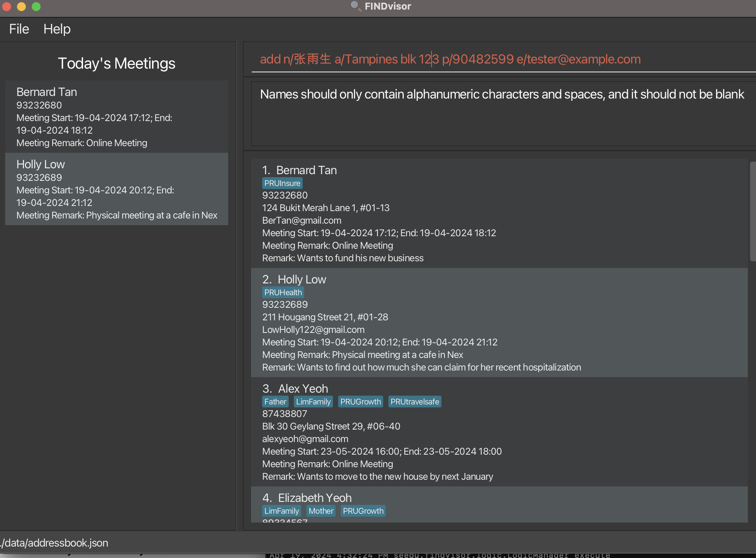Click the PRUHealth tag on Holly Low
Viewport: 756px width, 558px height.
283,292
